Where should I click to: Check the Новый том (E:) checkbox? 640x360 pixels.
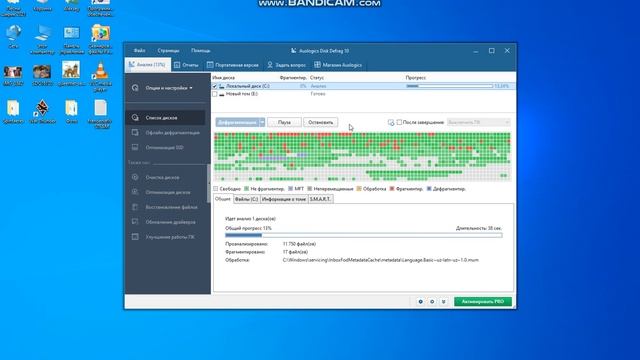[215, 94]
